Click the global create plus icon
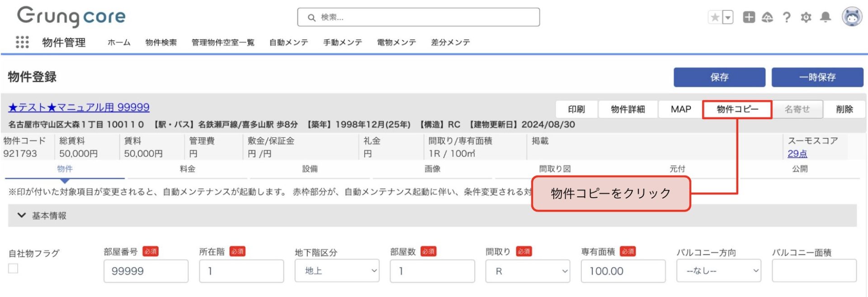The width and height of the screenshot is (868, 297). pos(749,18)
